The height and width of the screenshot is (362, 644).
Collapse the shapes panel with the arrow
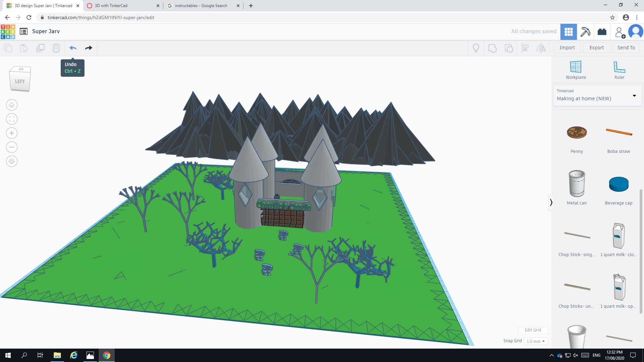click(551, 202)
